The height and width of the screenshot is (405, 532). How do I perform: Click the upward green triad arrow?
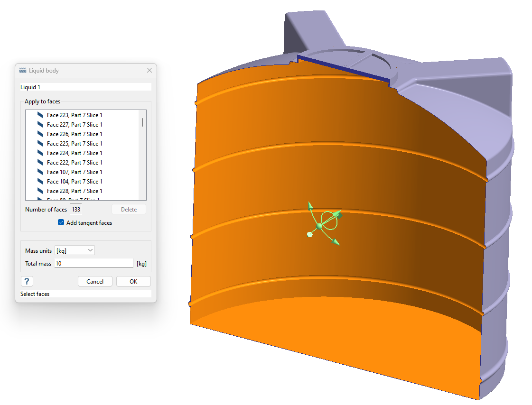(x=310, y=205)
